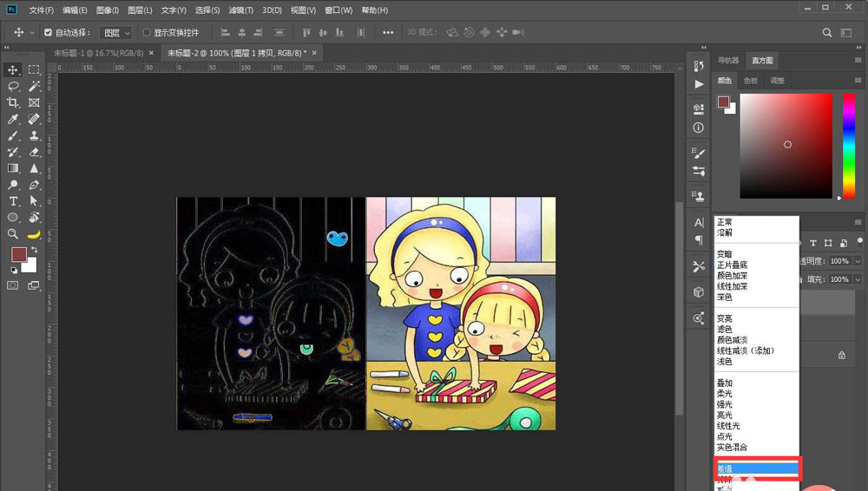Select the Gradient tool

(x=13, y=168)
